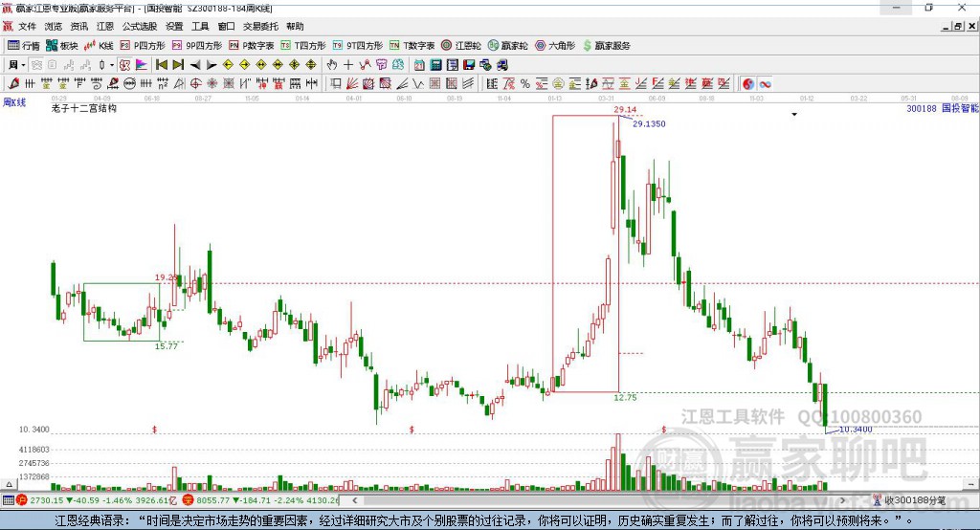Open the T四方形 tool
Viewport: 980px width, 530px height.
[x=303, y=46]
